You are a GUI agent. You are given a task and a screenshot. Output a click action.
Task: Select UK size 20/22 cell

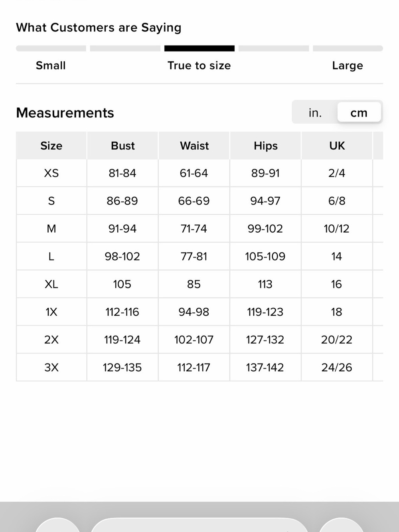tap(337, 340)
